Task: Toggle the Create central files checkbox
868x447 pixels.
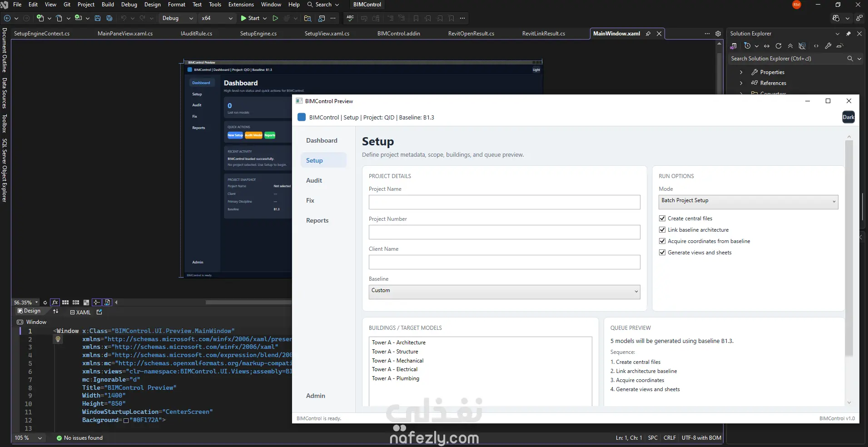Action: tap(662, 219)
